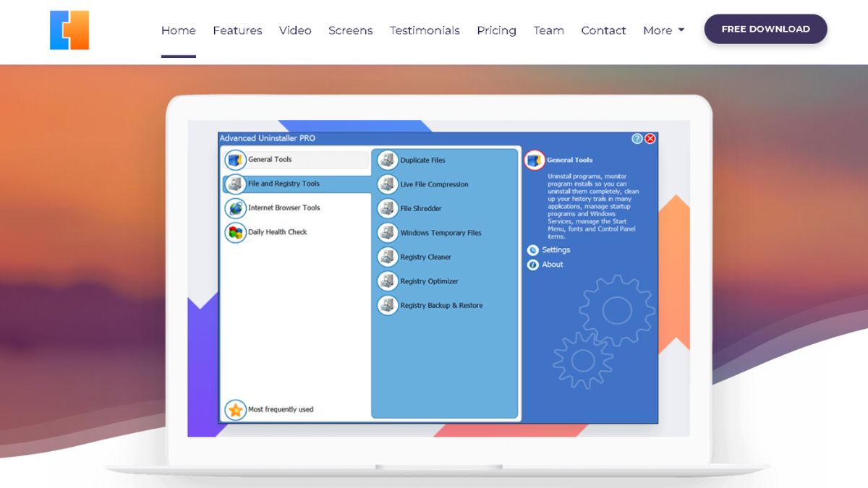This screenshot has width=868, height=488.
Task: Open Duplicate Files label
Action: 423,160
